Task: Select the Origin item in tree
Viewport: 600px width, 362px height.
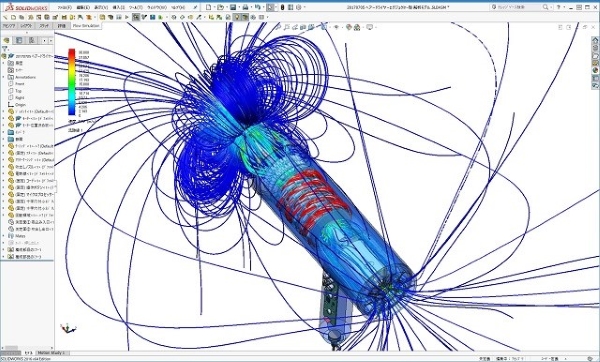Action: pos(20,104)
